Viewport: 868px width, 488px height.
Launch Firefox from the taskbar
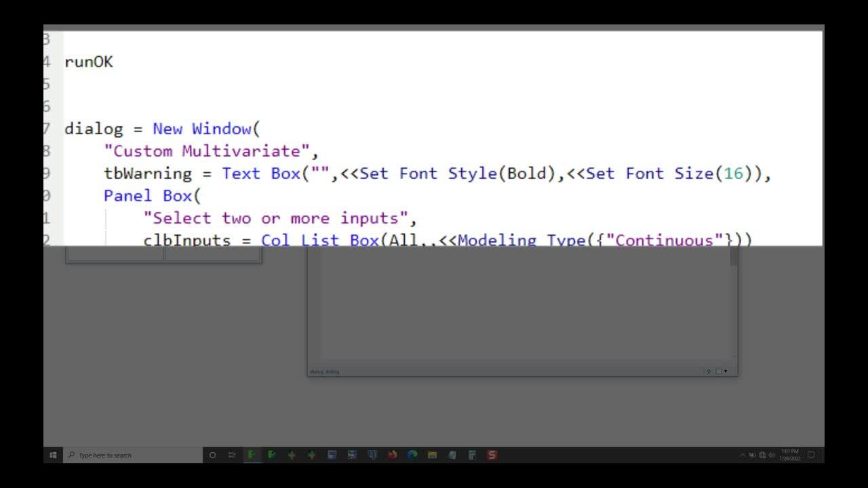point(392,455)
